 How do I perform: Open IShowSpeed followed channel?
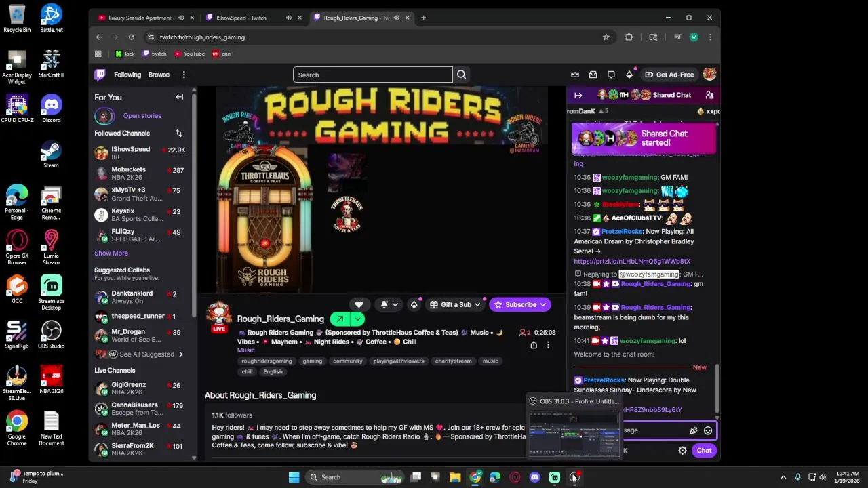[140, 153]
